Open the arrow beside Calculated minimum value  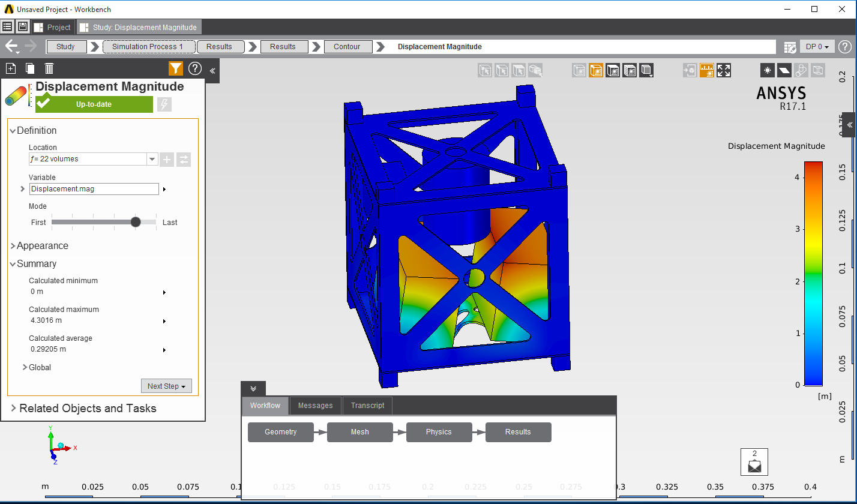164,293
